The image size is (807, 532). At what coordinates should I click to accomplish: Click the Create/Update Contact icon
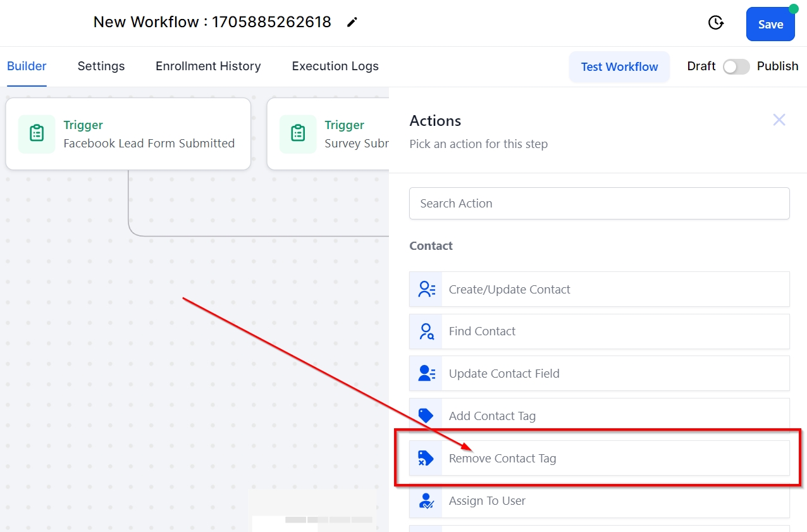coord(426,289)
